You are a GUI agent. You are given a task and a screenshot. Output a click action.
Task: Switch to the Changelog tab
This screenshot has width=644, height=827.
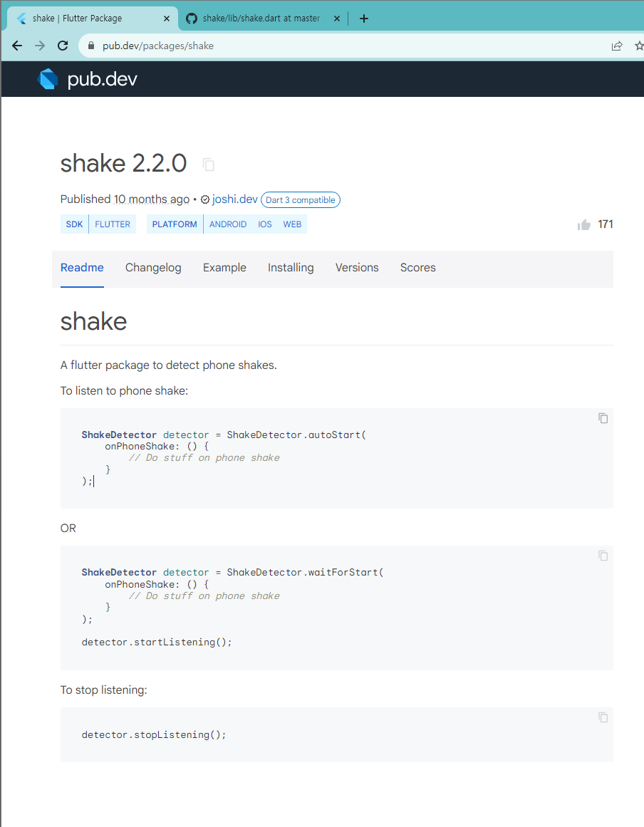153,268
